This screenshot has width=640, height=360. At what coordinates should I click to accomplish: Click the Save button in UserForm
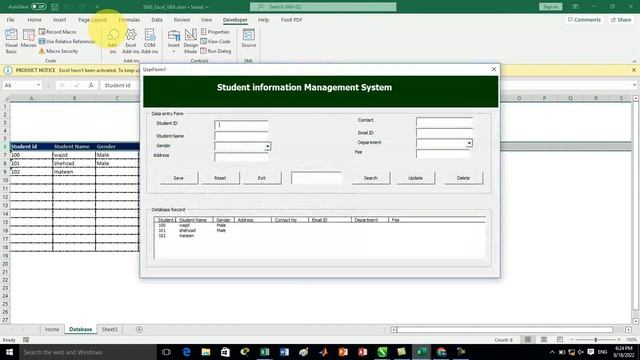click(178, 178)
